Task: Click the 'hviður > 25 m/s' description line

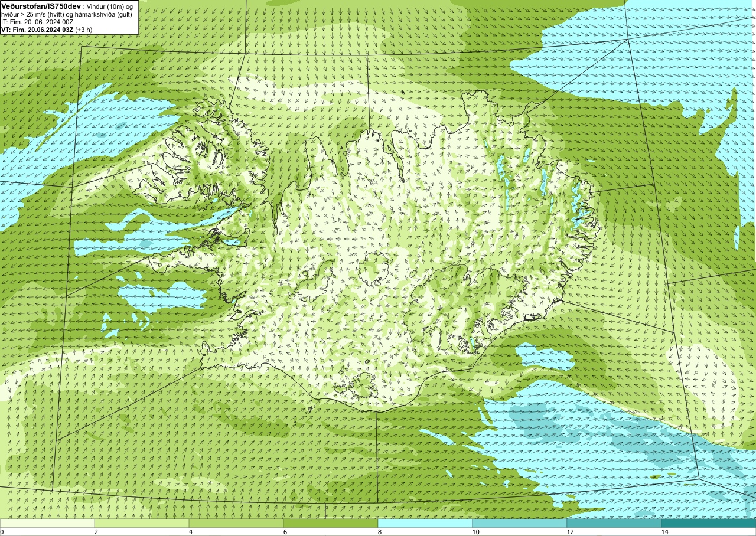Action: point(66,14)
